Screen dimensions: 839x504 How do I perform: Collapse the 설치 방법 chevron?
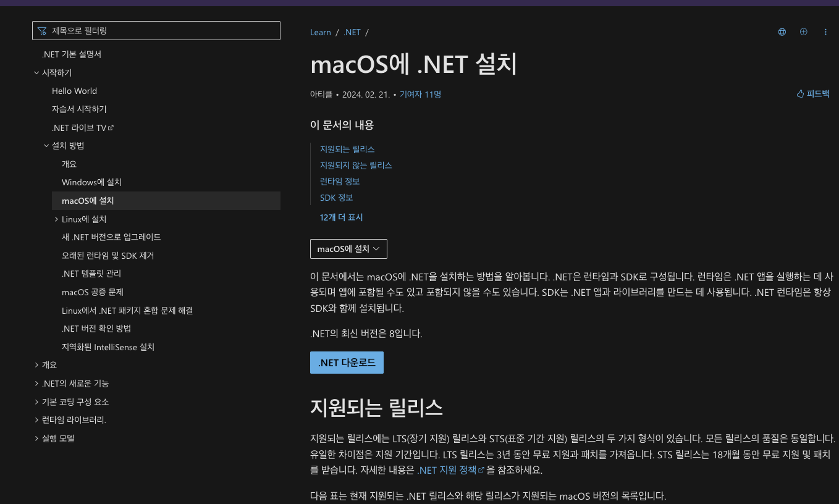(x=46, y=146)
